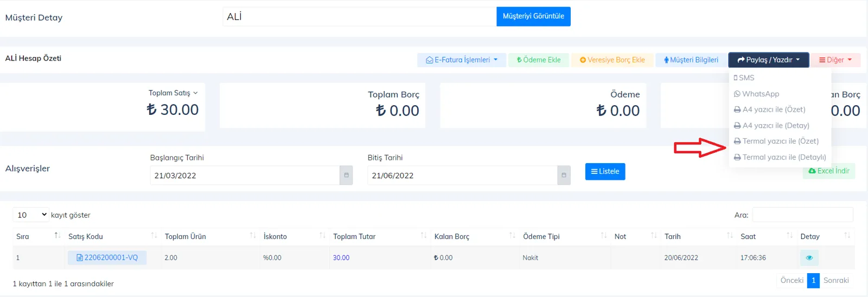
Task: Open the kayıt göster count dropdown
Action: [31, 215]
